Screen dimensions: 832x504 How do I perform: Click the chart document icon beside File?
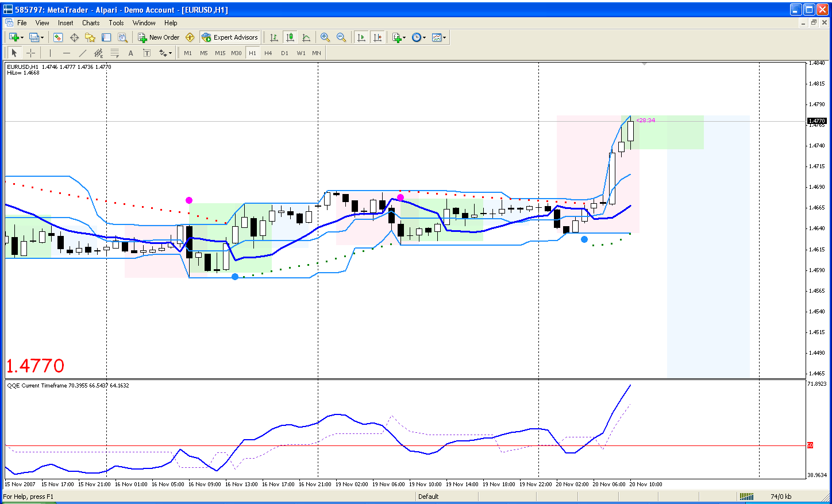tap(9, 23)
